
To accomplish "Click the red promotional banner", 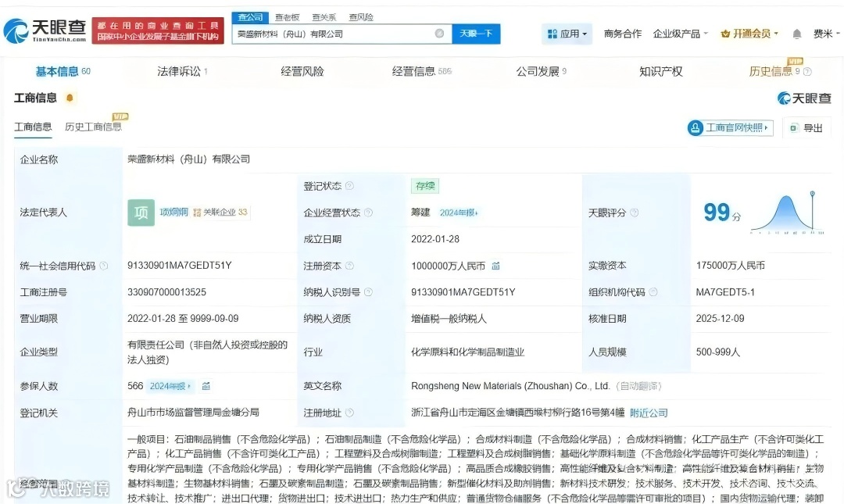I will [x=158, y=30].
